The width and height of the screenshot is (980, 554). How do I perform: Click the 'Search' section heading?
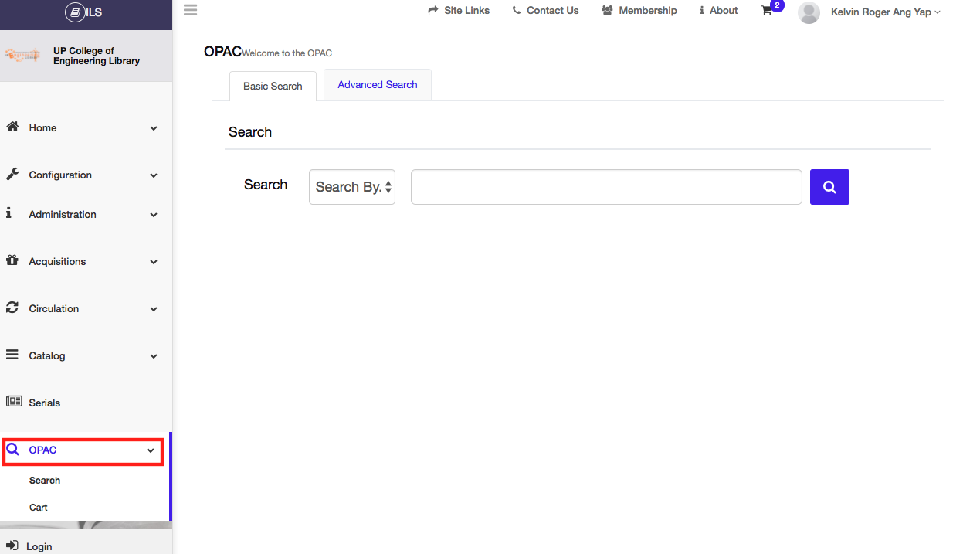click(x=250, y=132)
